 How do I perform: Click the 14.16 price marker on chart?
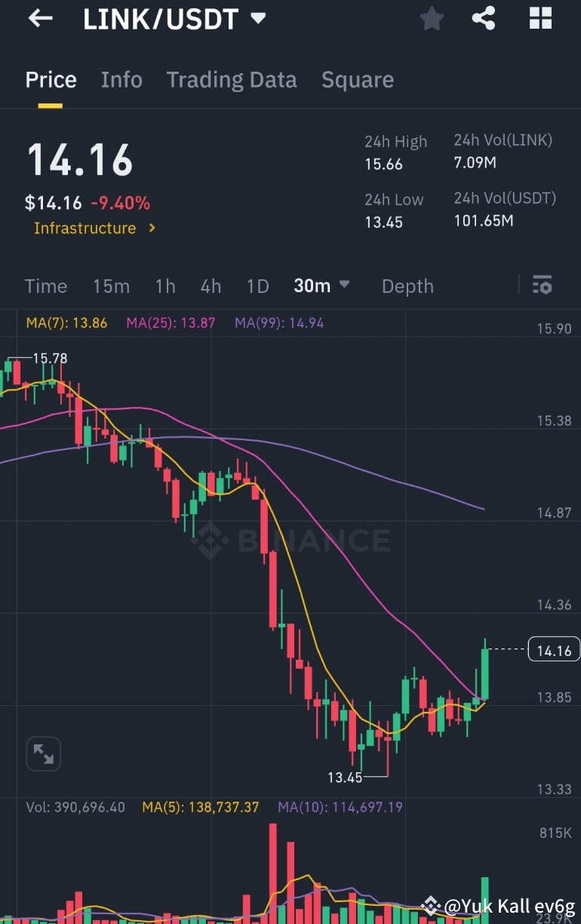(x=553, y=649)
